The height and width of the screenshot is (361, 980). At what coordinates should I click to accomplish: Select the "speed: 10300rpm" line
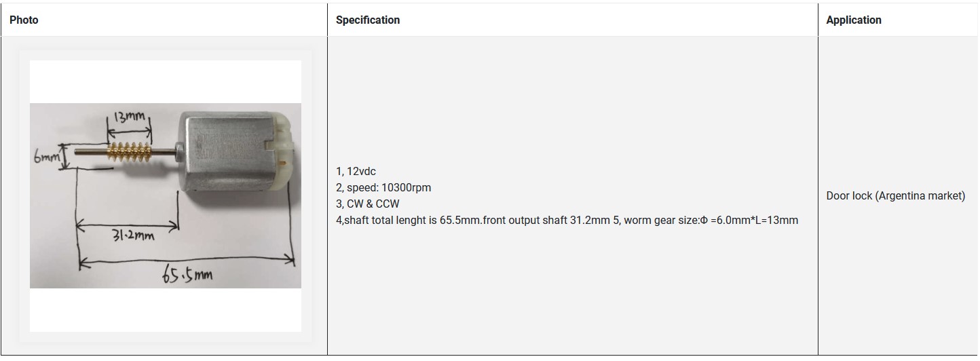(x=383, y=187)
